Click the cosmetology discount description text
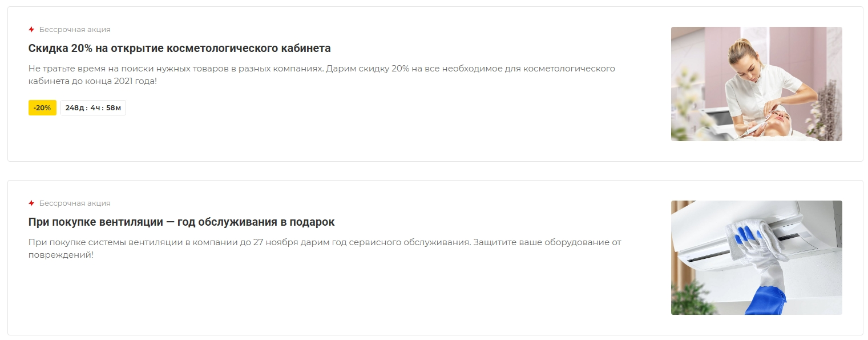Screen dimensions: 868x340 [x=322, y=75]
